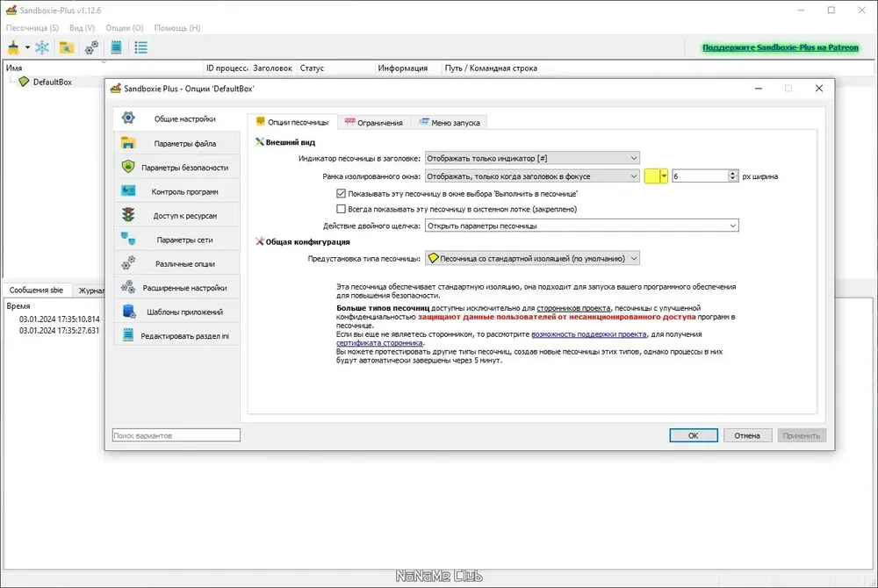Screen dimensions: 878x588
Task: Open Параметры сети section
Action: tap(177, 240)
